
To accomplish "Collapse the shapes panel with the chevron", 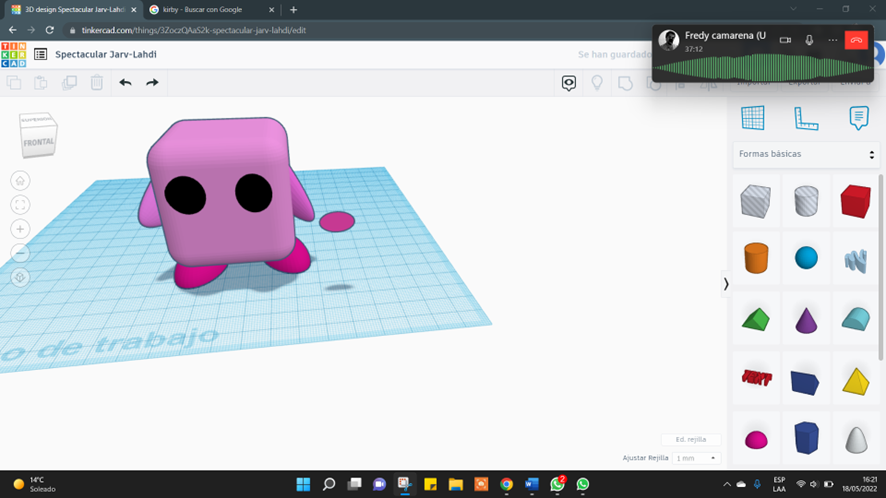I will [x=726, y=284].
